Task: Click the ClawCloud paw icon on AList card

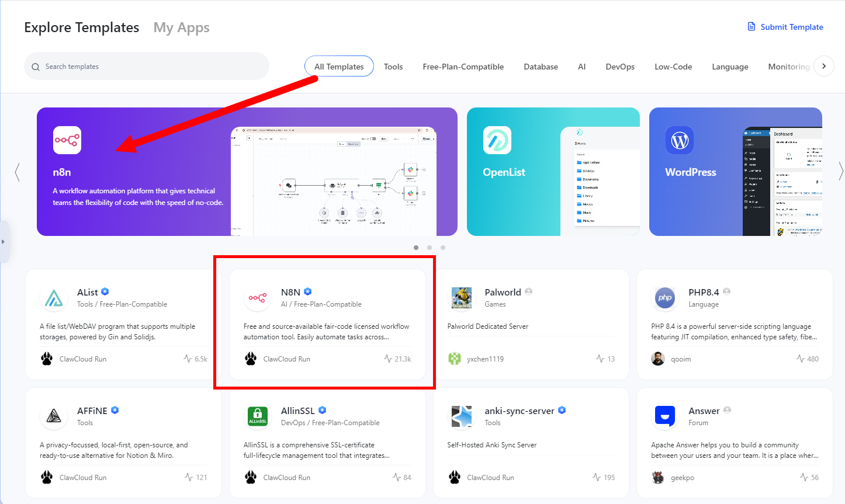Action: pyautogui.click(x=47, y=359)
